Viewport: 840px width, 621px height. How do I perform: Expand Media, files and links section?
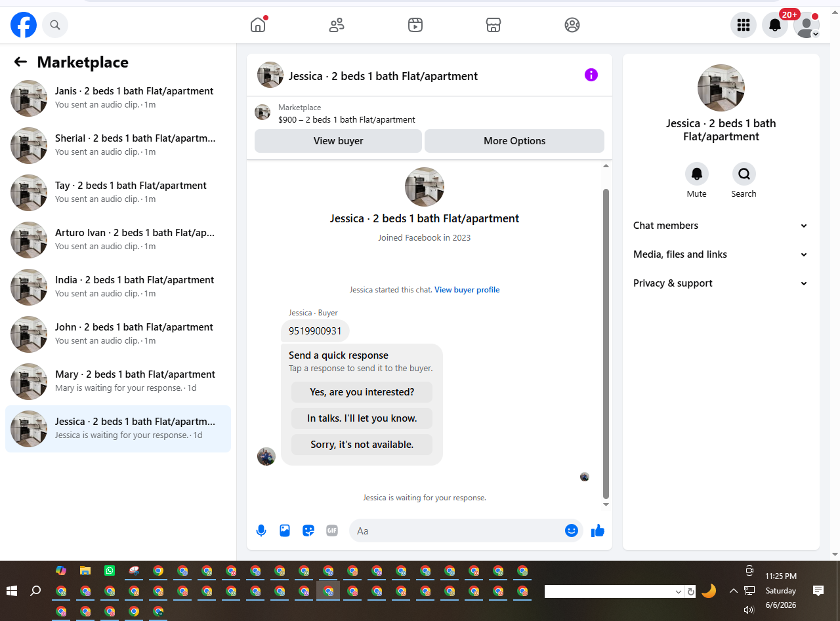pos(721,254)
